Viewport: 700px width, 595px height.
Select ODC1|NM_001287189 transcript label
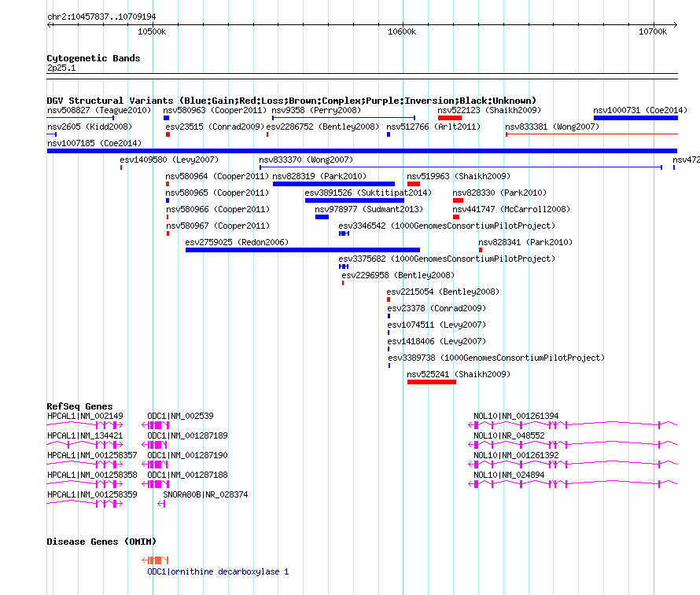(x=187, y=435)
